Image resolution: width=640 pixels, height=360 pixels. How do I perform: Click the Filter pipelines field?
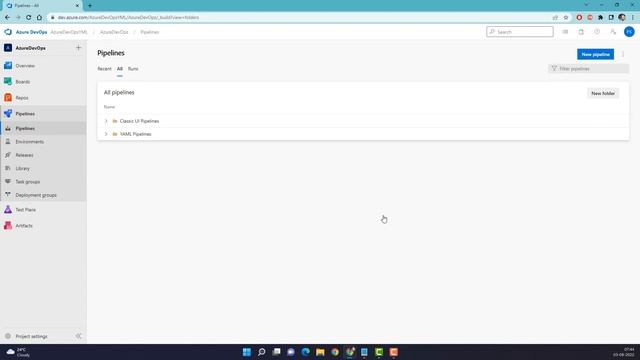coord(588,69)
